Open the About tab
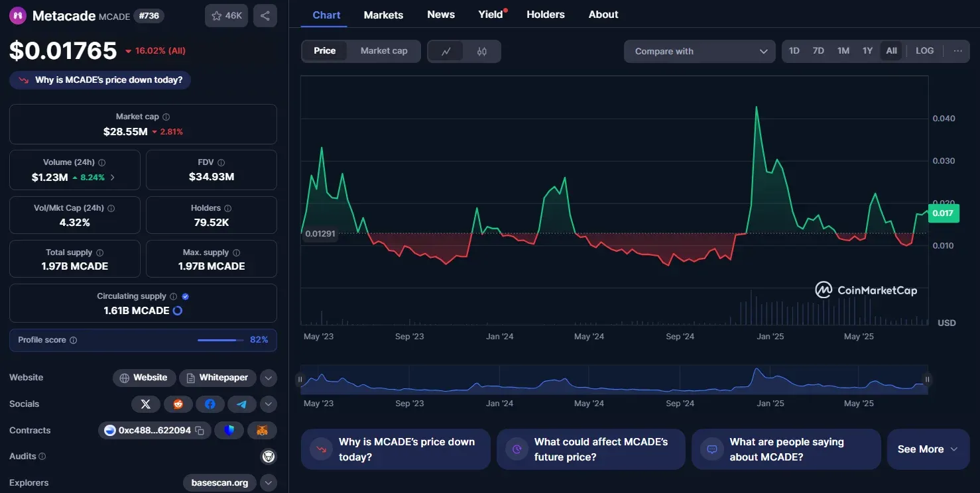The width and height of the screenshot is (980, 493). 603,15
